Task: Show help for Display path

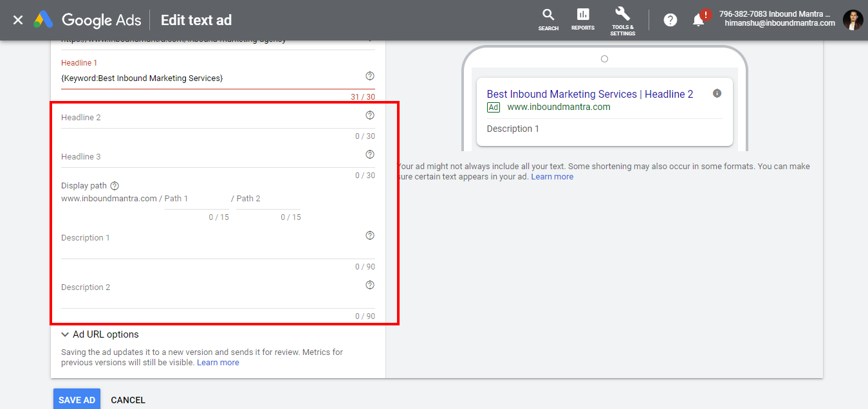Action: [115, 186]
